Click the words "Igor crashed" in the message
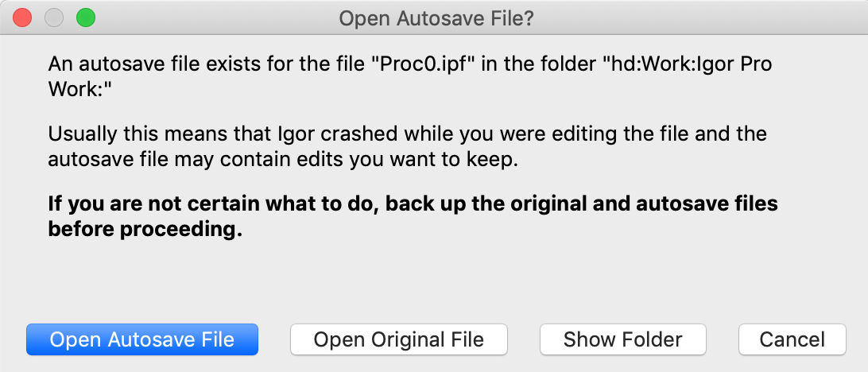The height and width of the screenshot is (372, 868). 362,134
